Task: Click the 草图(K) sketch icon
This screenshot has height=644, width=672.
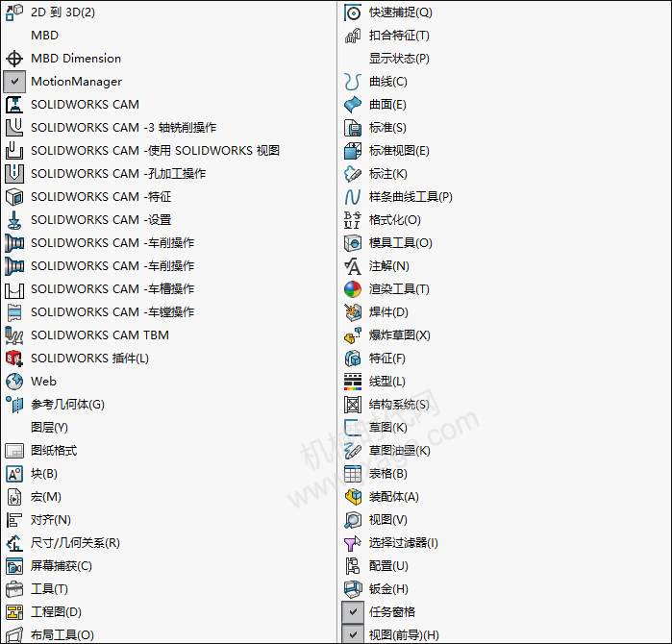Action: click(x=353, y=428)
